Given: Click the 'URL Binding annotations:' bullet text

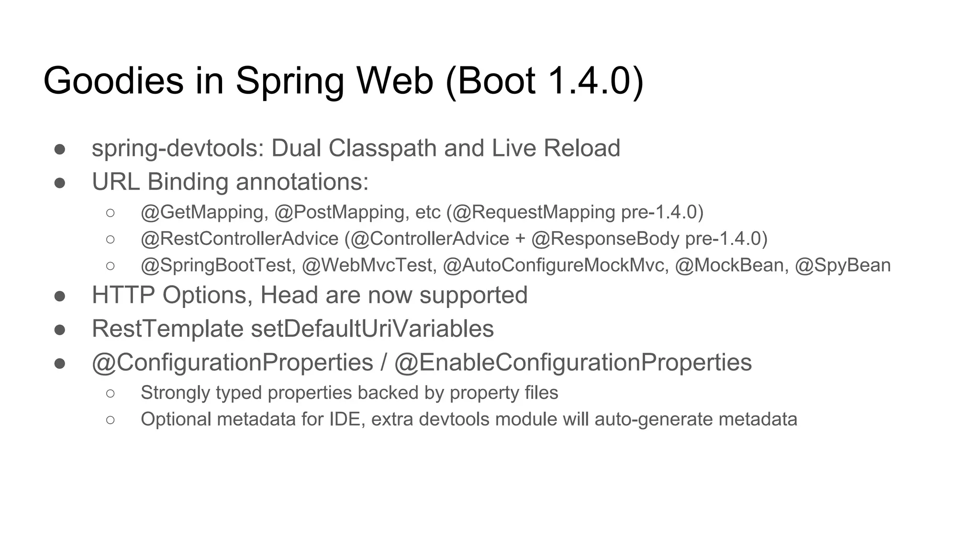Looking at the screenshot, I should click(230, 182).
